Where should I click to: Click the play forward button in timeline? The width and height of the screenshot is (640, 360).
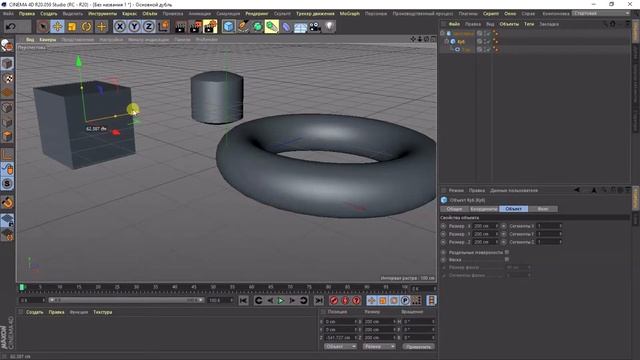[281, 300]
